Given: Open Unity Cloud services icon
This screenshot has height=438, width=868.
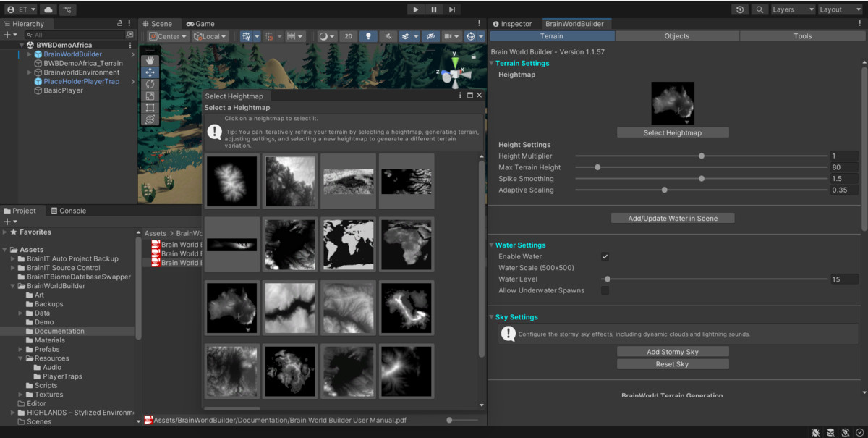Looking at the screenshot, I should click(x=48, y=9).
